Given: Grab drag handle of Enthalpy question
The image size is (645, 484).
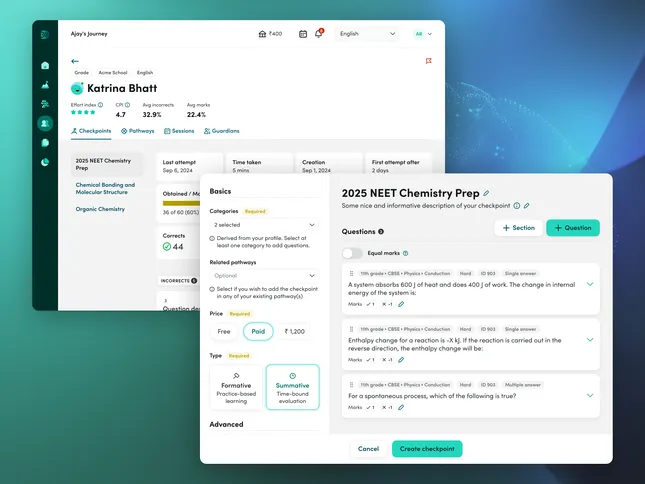Looking at the screenshot, I should coord(351,329).
